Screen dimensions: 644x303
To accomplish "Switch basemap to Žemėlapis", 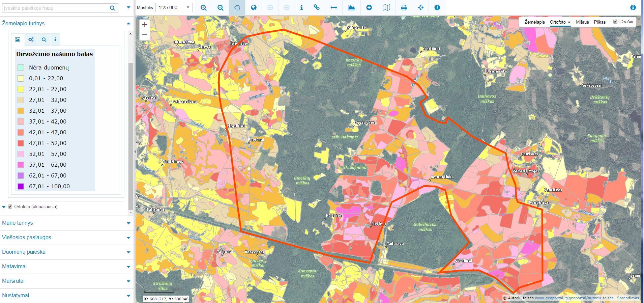I will click(534, 22).
